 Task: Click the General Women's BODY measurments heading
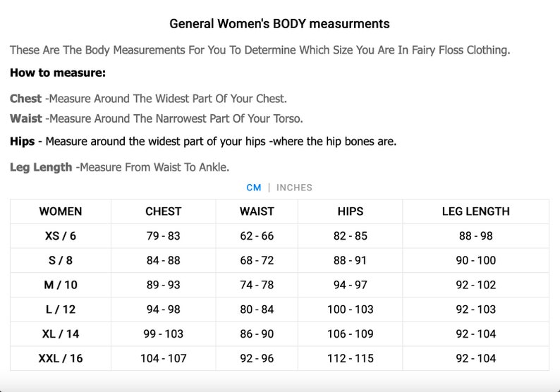click(x=279, y=23)
